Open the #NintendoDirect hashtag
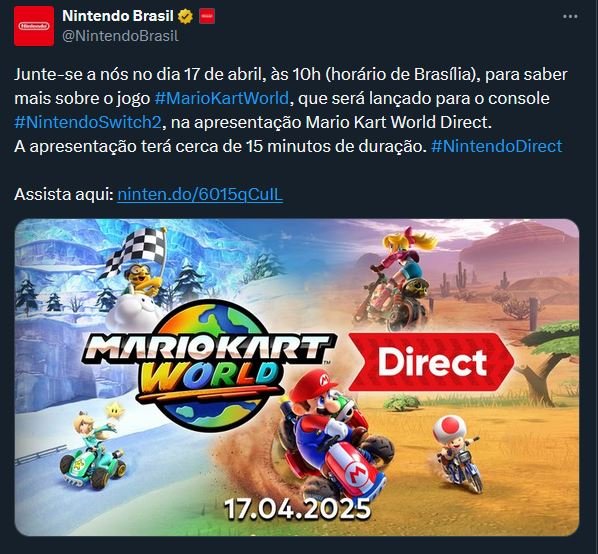Screen dimensions: 598x554 coord(497,146)
